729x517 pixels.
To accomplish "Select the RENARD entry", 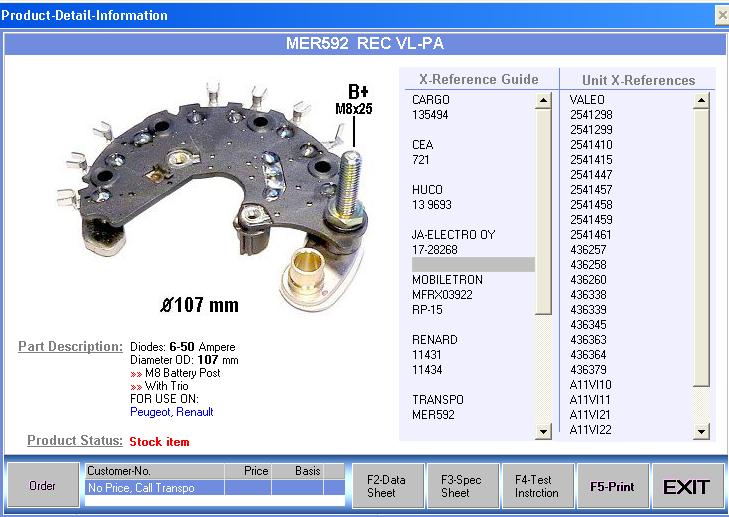I will coord(435,340).
